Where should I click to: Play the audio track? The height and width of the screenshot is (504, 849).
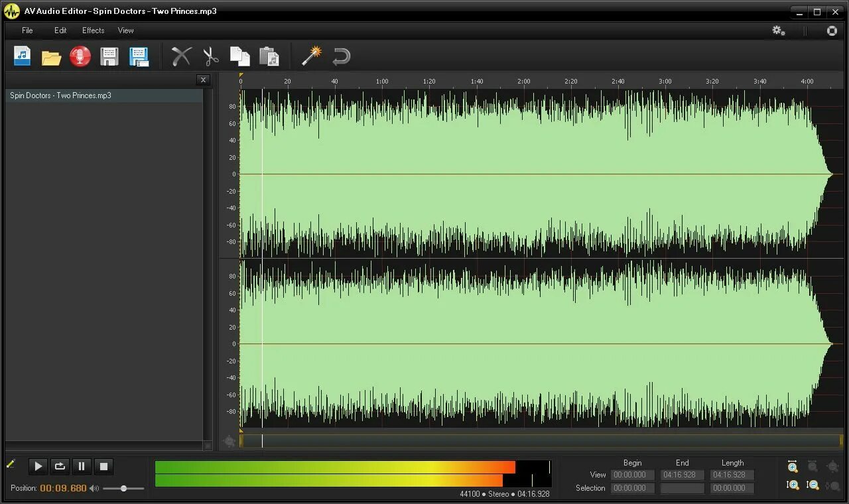(x=38, y=466)
